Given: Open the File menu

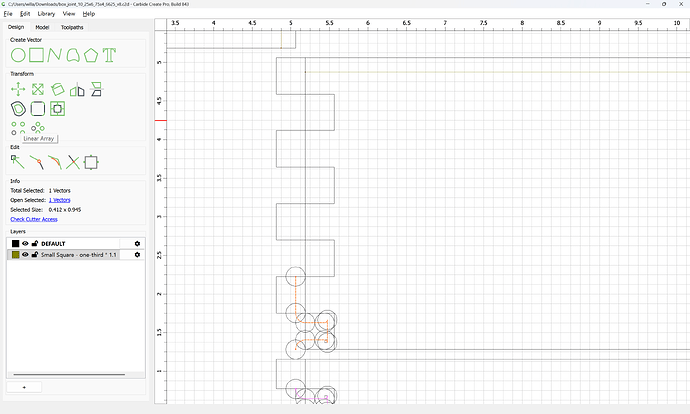Looking at the screenshot, I should pos(8,14).
